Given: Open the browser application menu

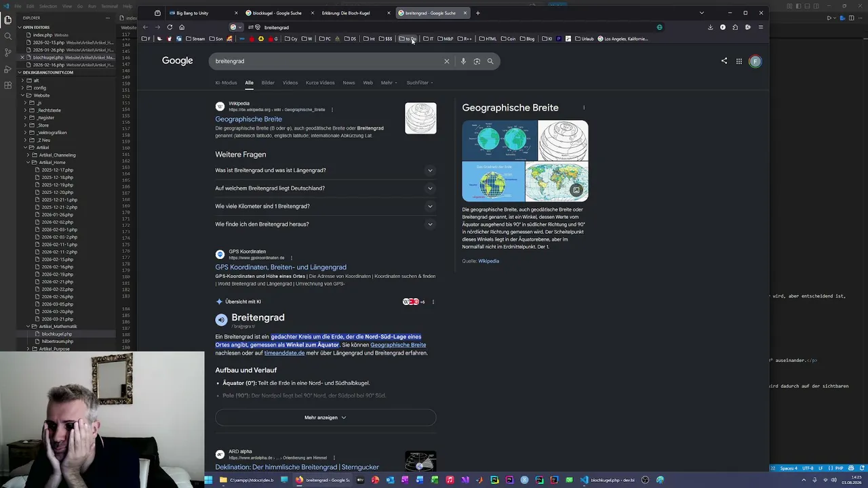Looking at the screenshot, I should (x=761, y=27).
